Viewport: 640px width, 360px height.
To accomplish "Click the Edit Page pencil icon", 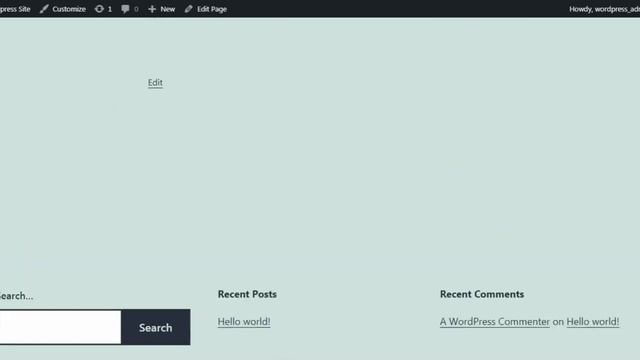I will click(189, 9).
